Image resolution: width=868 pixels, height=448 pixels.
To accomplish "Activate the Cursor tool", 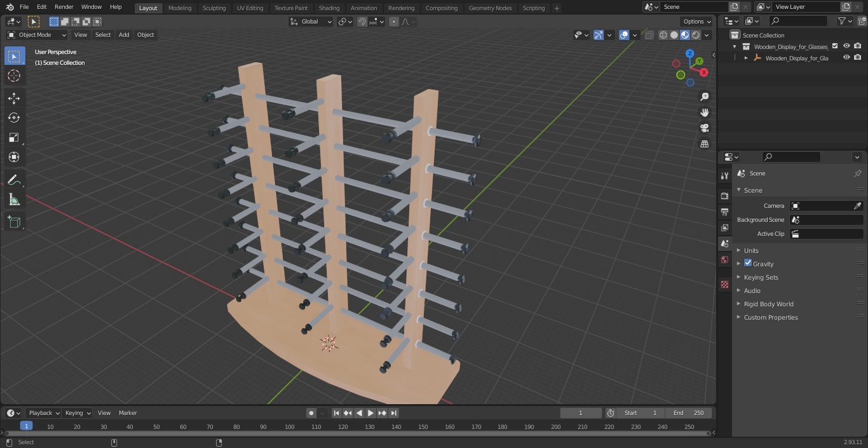I will pyautogui.click(x=14, y=76).
